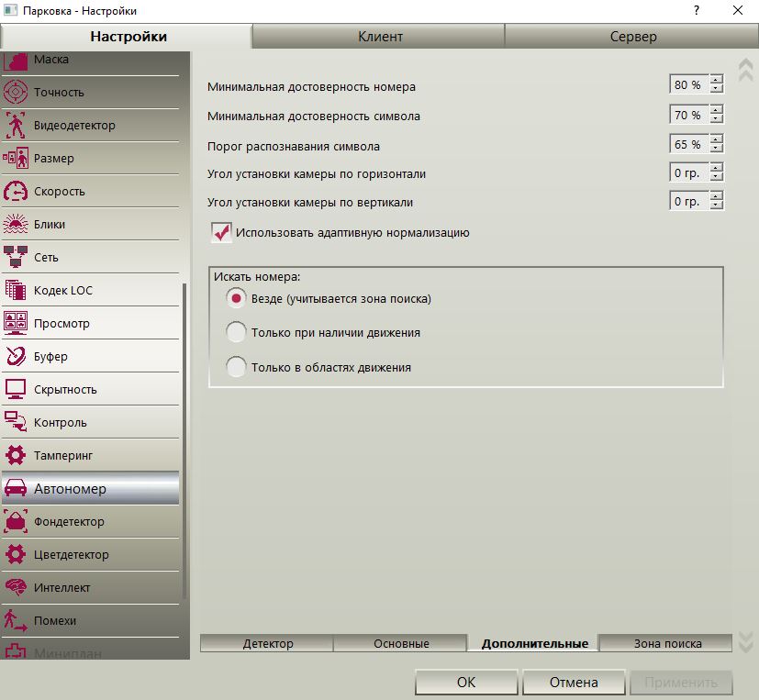This screenshot has width=759, height=700.
Task: Decrease Порог распознавания символа value
Action: click(716, 148)
